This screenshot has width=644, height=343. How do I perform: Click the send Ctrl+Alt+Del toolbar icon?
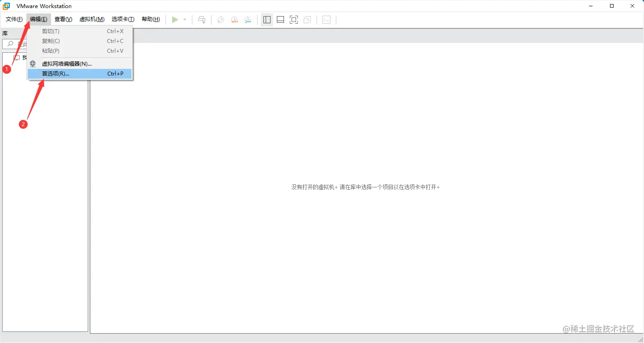pyautogui.click(x=202, y=20)
